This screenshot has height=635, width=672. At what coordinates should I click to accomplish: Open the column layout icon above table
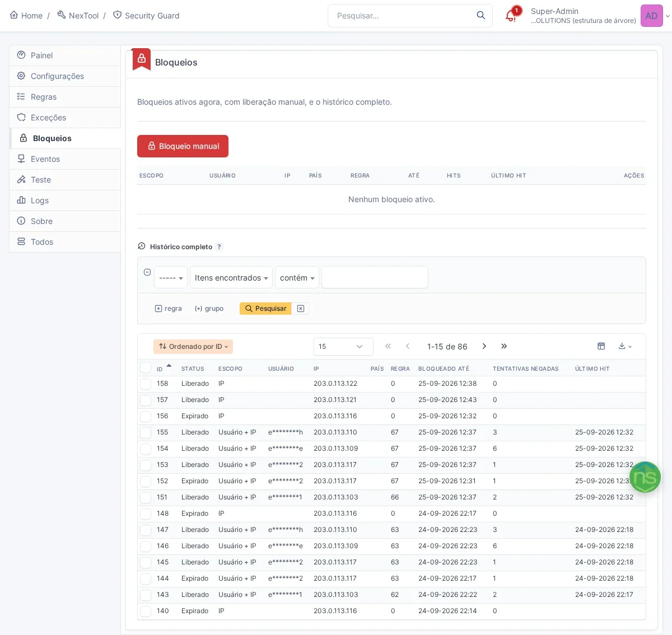coord(601,347)
